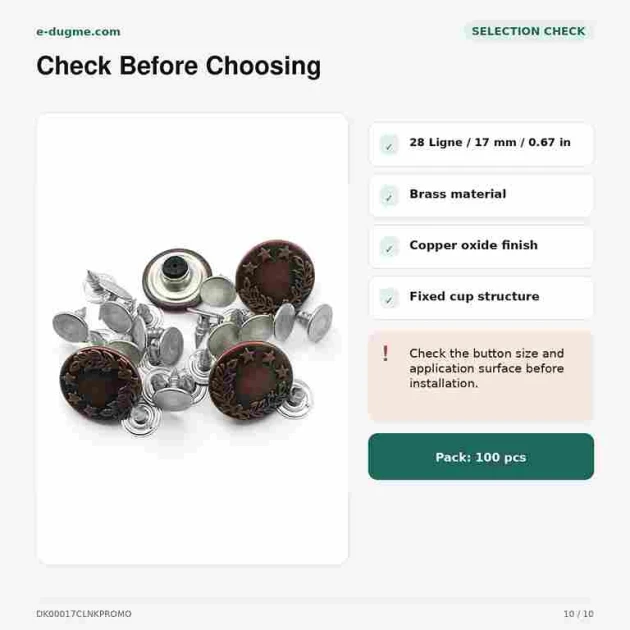This screenshot has height=630, width=630.
Task: Click the copper wreath button at bottom left
Action: pyautogui.click(x=100, y=384)
